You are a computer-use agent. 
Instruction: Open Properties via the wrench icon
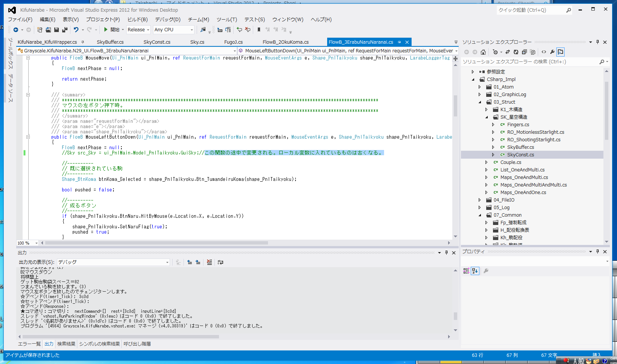(552, 52)
